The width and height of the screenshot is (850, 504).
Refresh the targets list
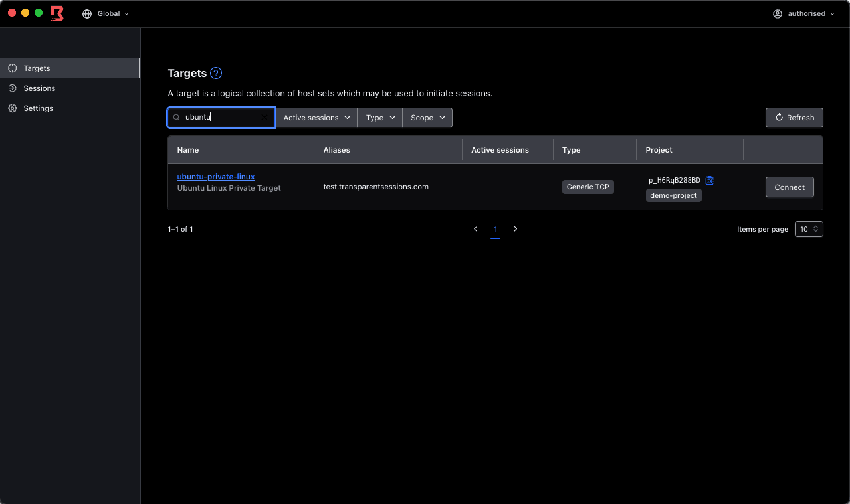point(794,118)
